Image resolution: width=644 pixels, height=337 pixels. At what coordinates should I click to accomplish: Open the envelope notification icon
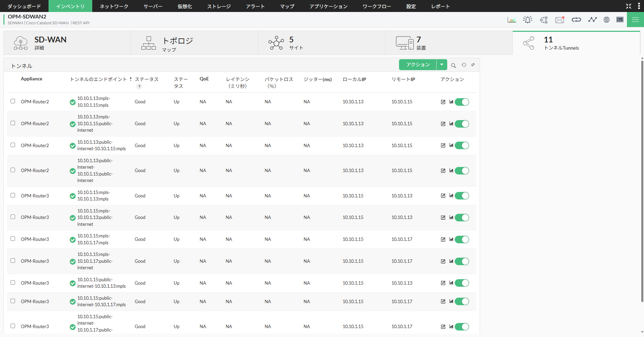pyautogui.click(x=560, y=20)
